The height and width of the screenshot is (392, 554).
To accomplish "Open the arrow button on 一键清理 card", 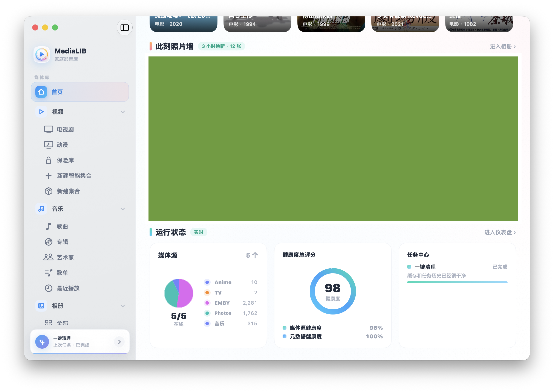I will [x=119, y=342].
